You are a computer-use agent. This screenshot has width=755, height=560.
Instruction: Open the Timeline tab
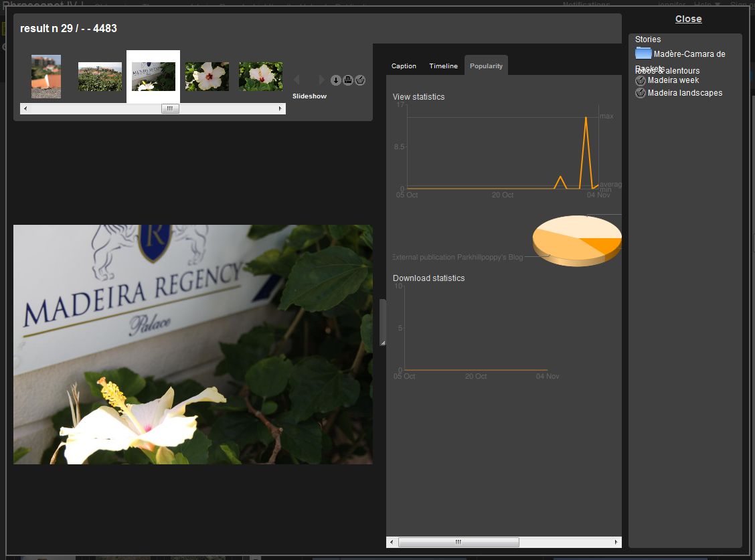(443, 66)
